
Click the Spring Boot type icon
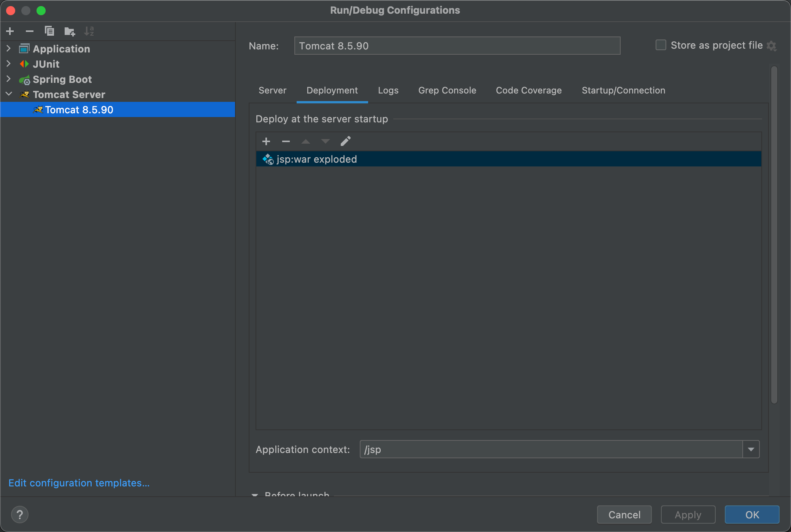click(x=24, y=79)
